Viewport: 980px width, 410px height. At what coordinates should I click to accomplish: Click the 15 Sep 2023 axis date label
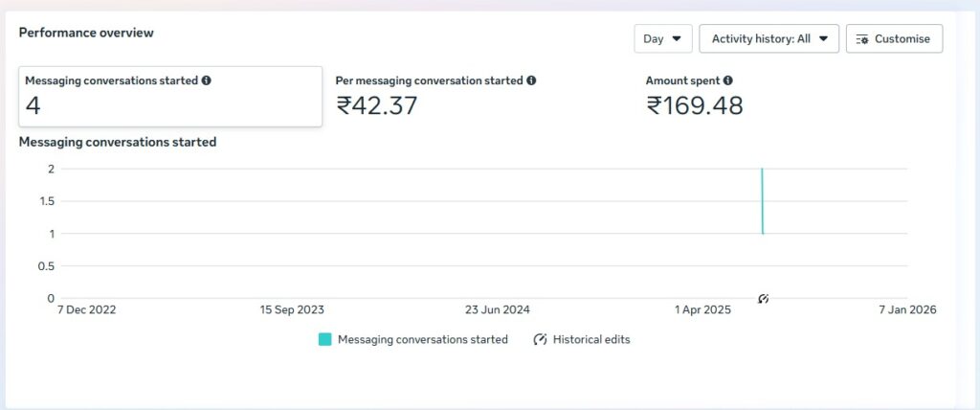pos(292,309)
